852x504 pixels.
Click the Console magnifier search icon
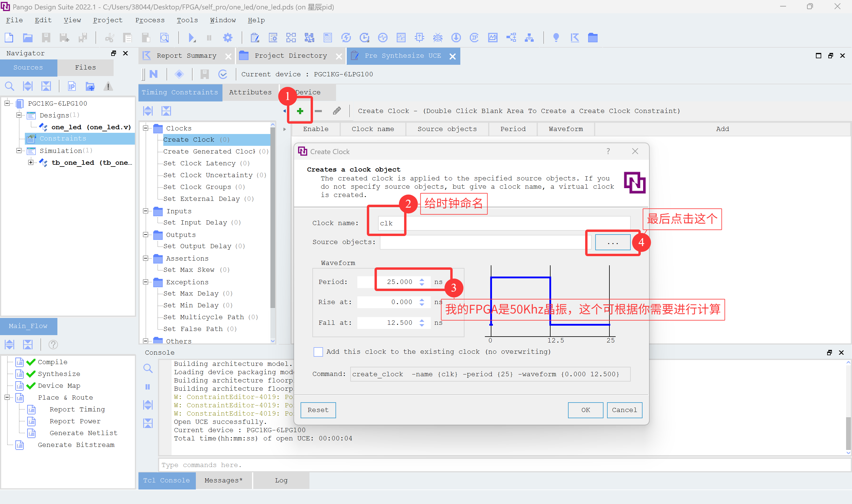coord(148,368)
